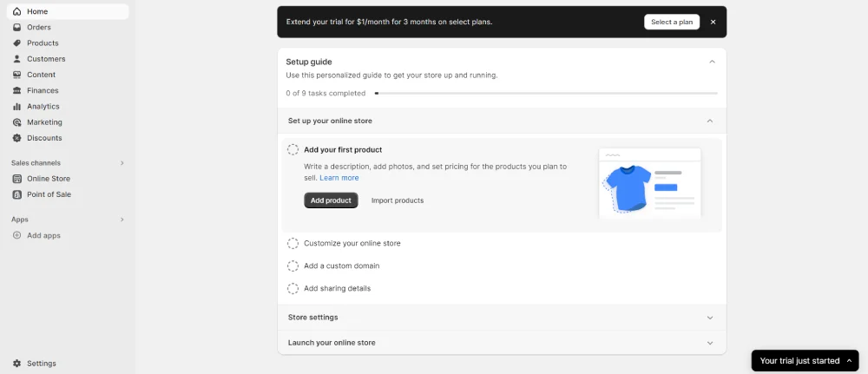868x374 pixels.
Task: Click the Discounts badge icon
Action: tap(17, 138)
